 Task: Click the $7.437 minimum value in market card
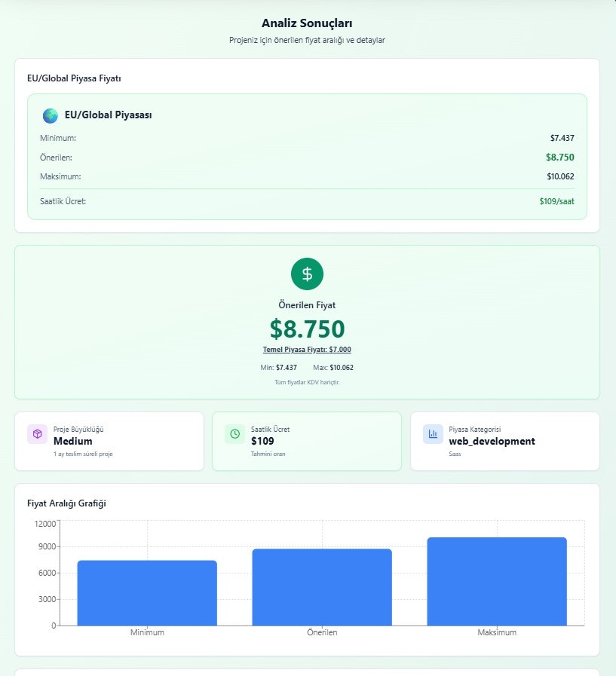[562, 138]
